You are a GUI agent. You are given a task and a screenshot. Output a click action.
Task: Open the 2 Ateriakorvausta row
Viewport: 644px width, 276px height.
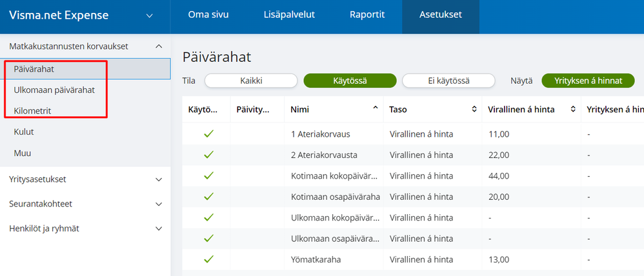[413, 155]
